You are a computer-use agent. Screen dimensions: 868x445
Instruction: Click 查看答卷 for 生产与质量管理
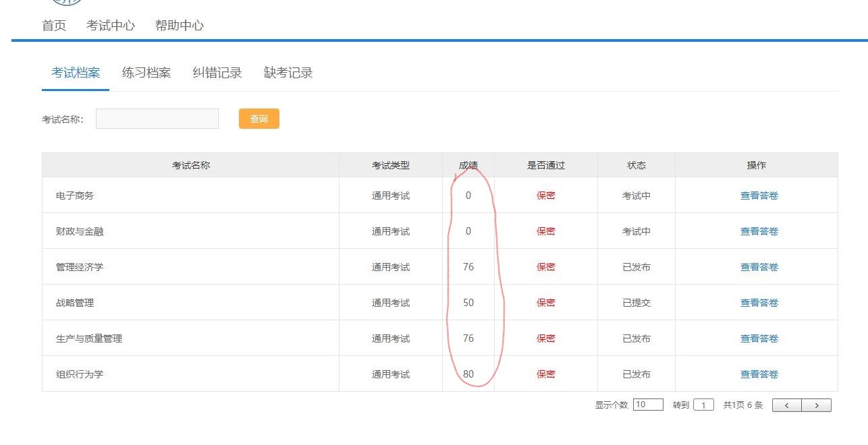(759, 338)
